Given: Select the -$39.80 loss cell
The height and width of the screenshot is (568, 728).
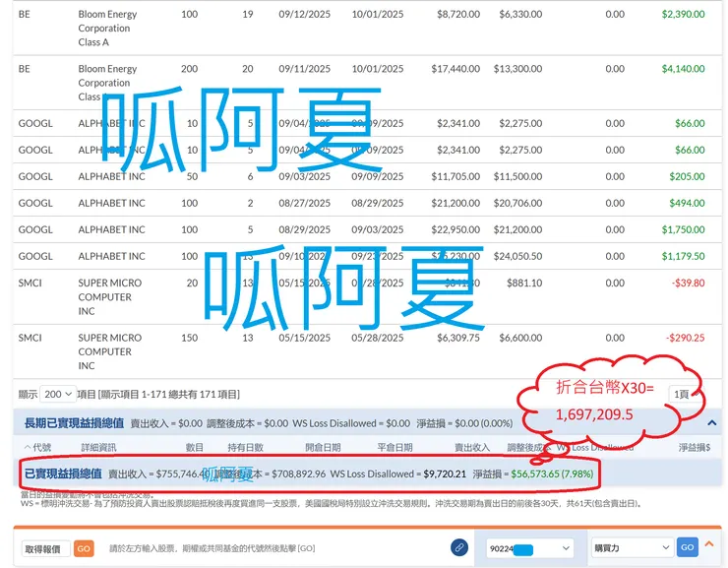Looking at the screenshot, I should [x=688, y=283].
